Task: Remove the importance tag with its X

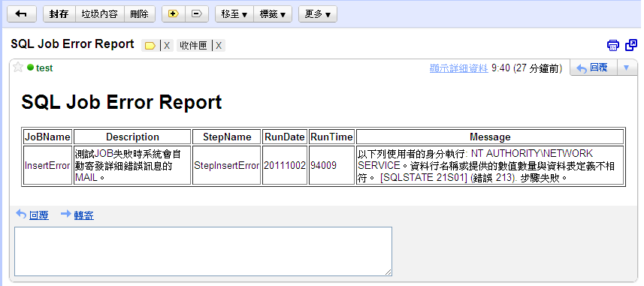Action: 167,46
